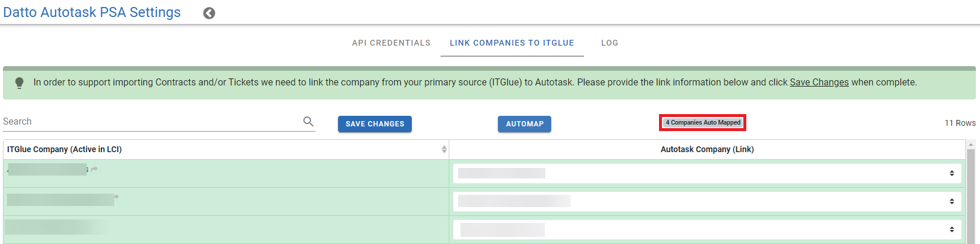Select Link Companies to ITGlue tab
Image resolution: width=980 pixels, height=244 pixels.
tap(512, 43)
